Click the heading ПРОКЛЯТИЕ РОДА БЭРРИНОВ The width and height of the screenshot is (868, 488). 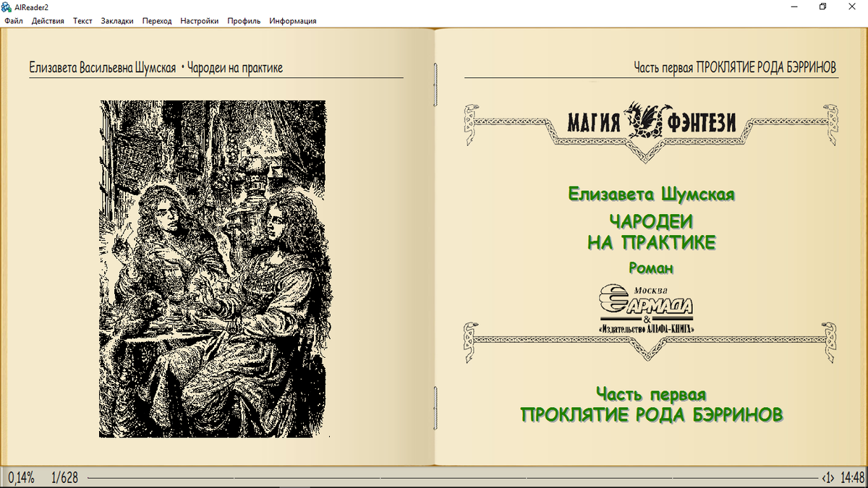click(x=652, y=415)
